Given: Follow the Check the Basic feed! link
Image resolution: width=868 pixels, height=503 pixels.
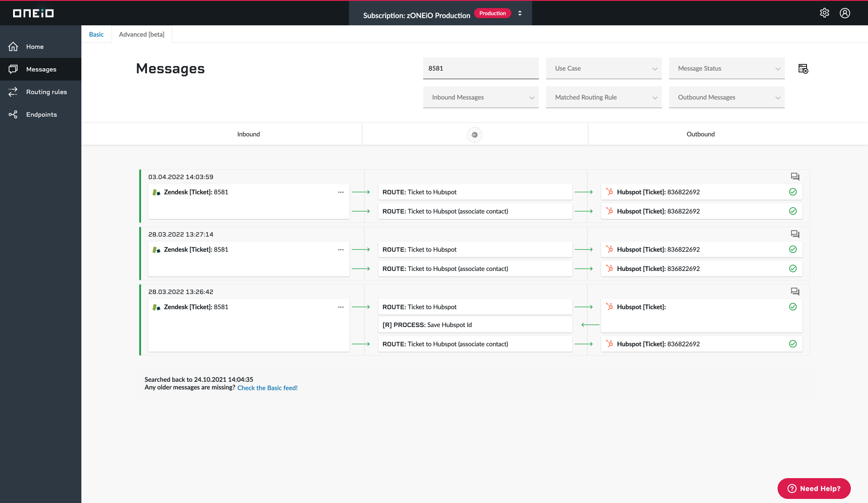Looking at the screenshot, I should coord(267,388).
